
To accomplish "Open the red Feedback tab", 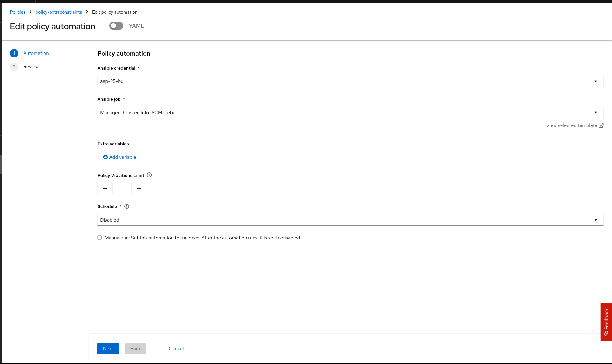I will (x=606, y=322).
